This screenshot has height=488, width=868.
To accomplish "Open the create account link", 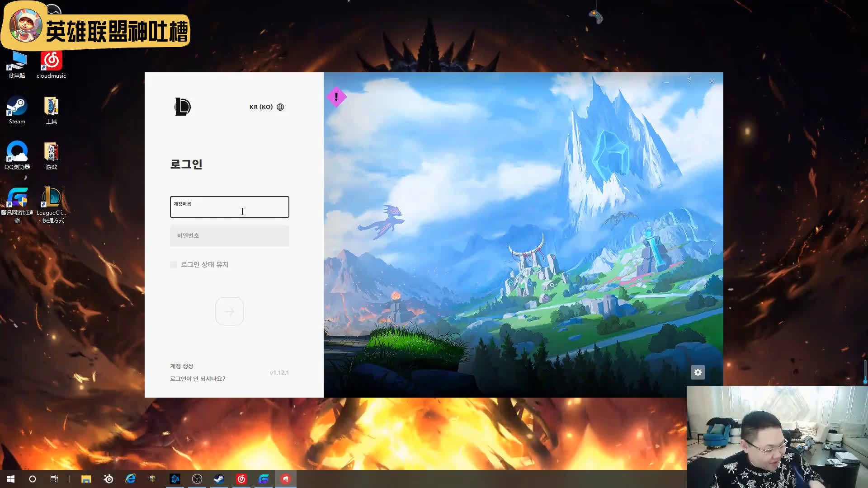I will click(x=181, y=366).
